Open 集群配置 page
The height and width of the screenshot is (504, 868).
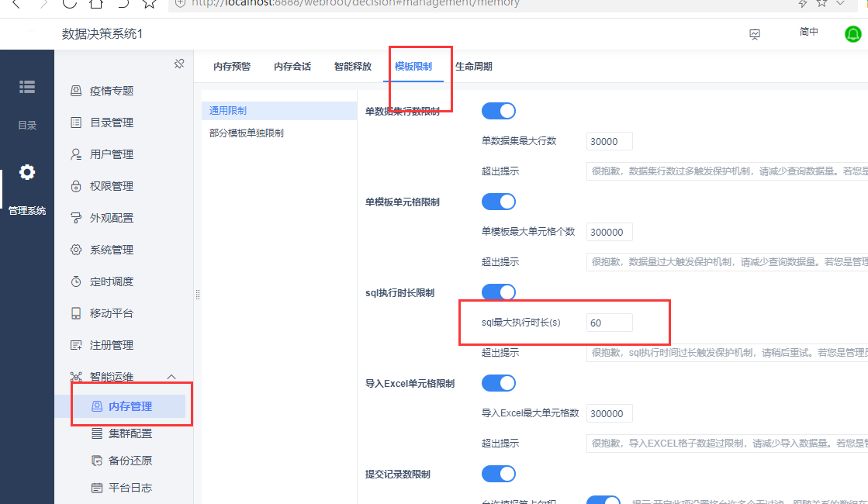[x=130, y=433]
